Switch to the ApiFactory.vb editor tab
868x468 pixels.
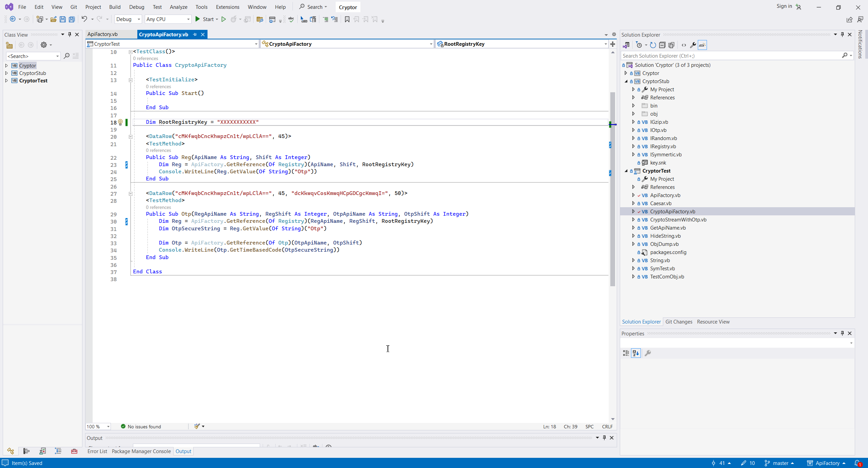point(102,34)
